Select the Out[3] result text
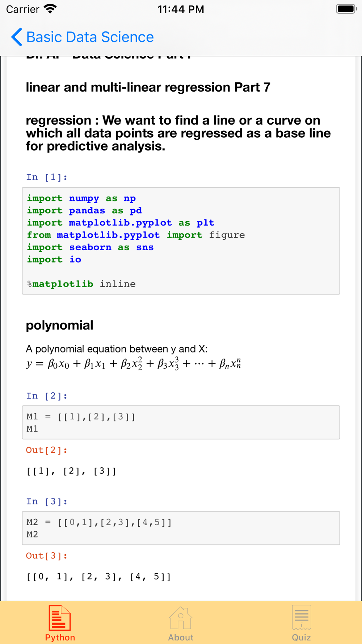Screen dimensions: 362x644 pyautogui.click(x=98, y=577)
